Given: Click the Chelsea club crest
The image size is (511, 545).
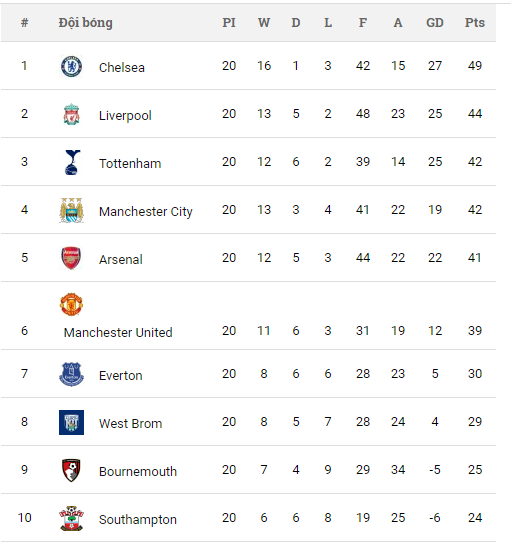Looking at the screenshot, I should click(x=71, y=66).
